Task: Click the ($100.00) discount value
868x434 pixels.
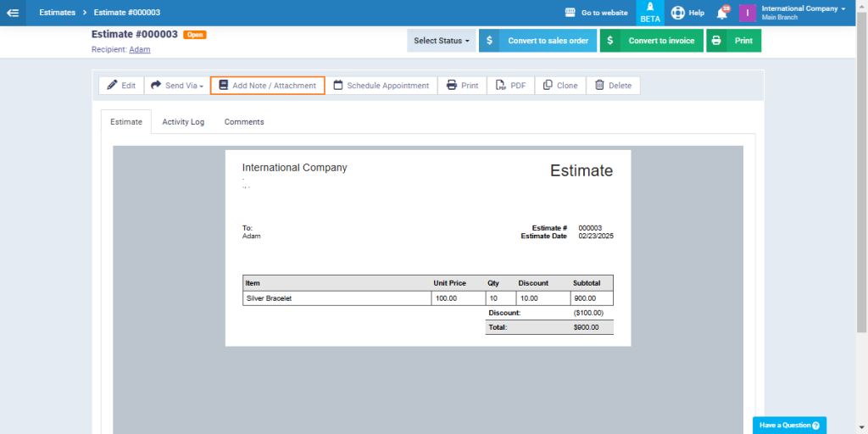Action: click(x=588, y=313)
